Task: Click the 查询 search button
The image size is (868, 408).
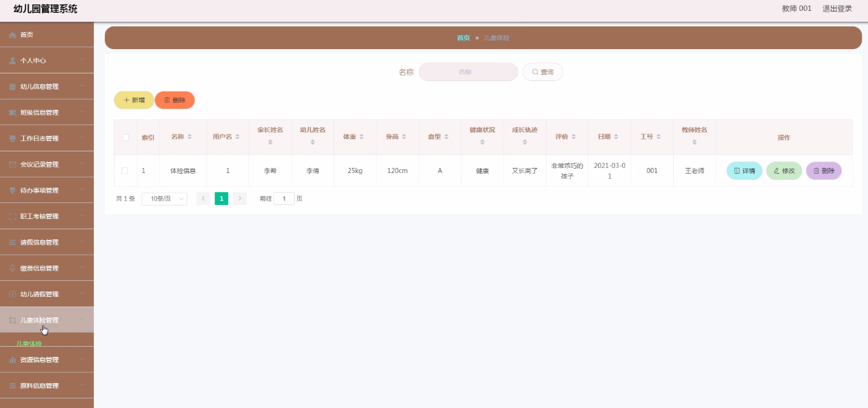Action: click(x=543, y=72)
